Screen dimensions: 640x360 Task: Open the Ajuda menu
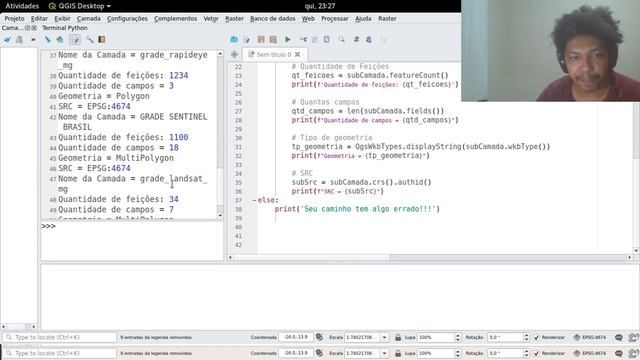[363, 18]
